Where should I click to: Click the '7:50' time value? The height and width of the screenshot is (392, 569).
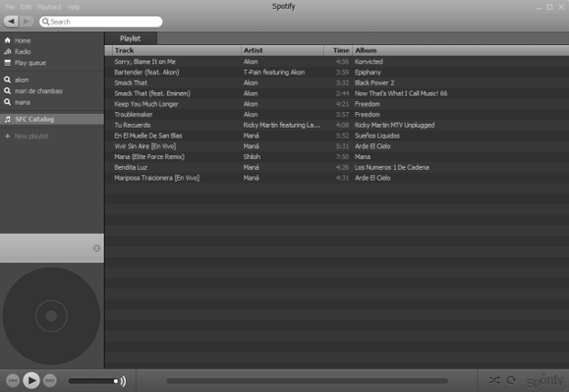[x=342, y=156]
